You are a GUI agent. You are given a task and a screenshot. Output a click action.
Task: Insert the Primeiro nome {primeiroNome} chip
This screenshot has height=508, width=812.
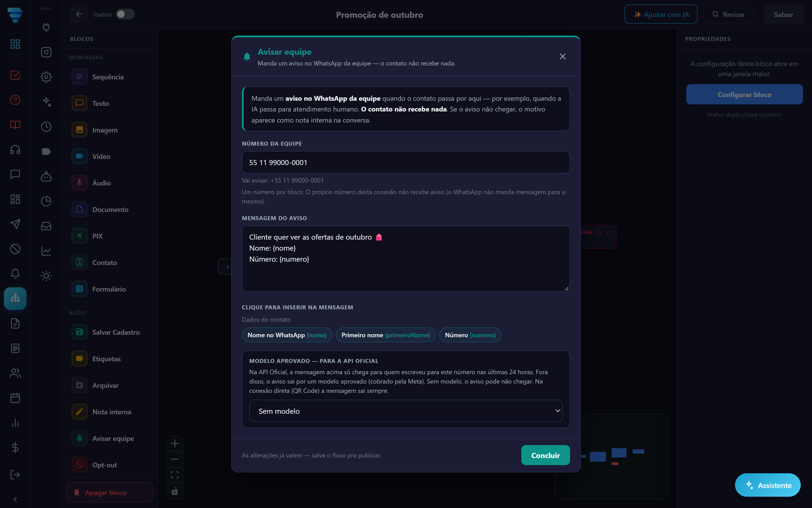point(385,335)
